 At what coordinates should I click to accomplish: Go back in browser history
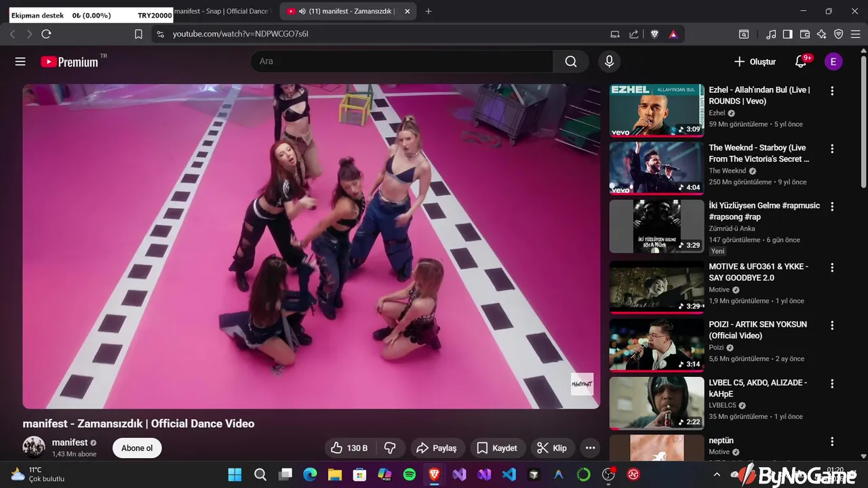(x=12, y=34)
